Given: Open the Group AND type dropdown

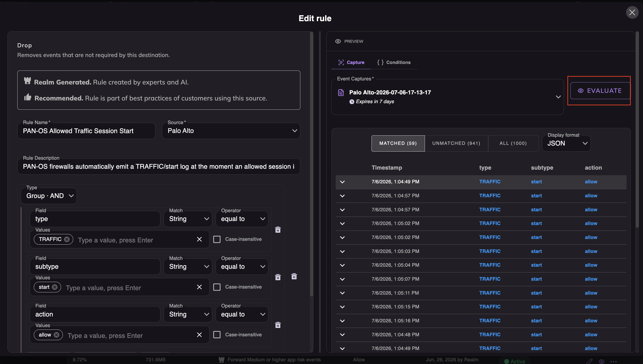Looking at the screenshot, I should tap(49, 196).
